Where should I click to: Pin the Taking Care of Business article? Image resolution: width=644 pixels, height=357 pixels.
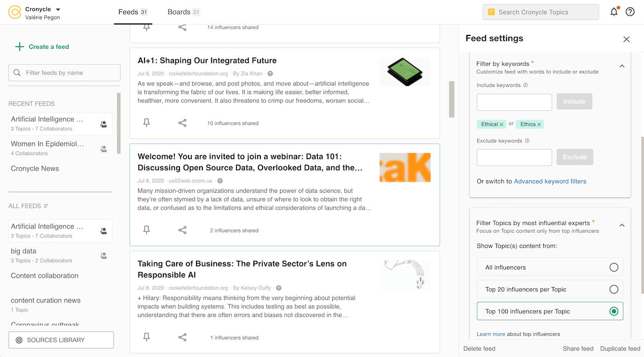click(146, 337)
